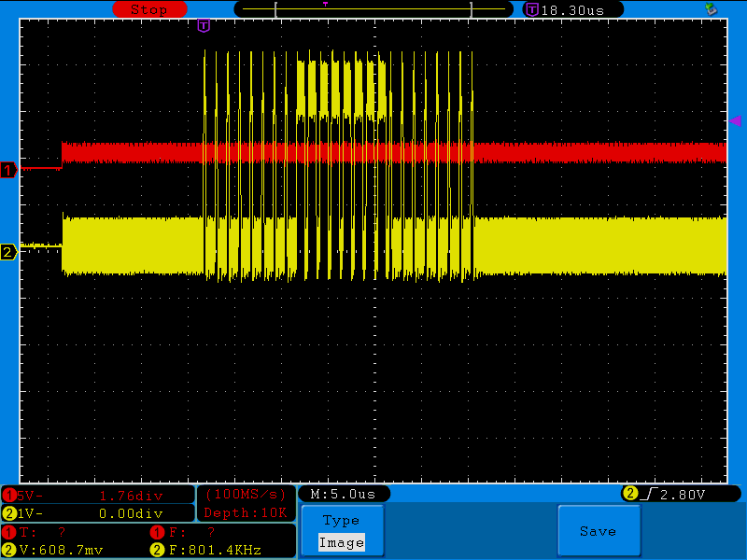747x560 pixels.
Task: Click the M:5.0us timebase readout
Action: coord(344,494)
